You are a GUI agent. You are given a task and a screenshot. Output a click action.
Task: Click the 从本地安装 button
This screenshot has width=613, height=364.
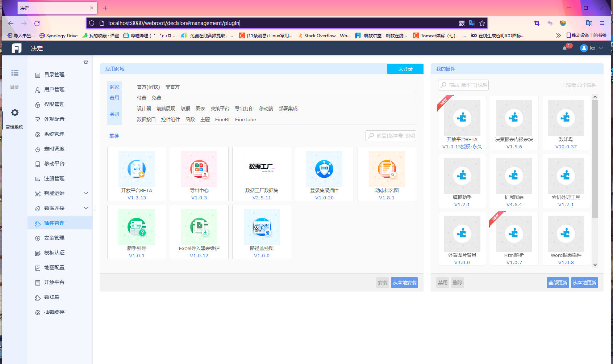pyautogui.click(x=404, y=283)
